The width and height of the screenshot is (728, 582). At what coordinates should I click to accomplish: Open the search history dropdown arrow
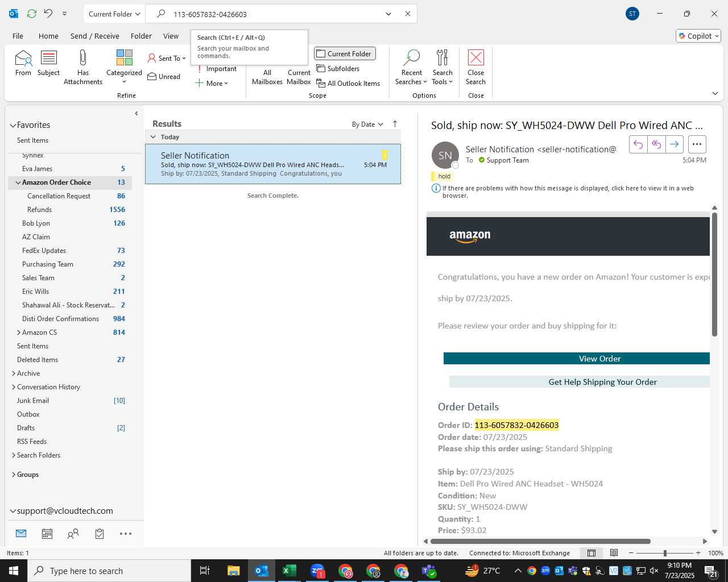point(388,14)
